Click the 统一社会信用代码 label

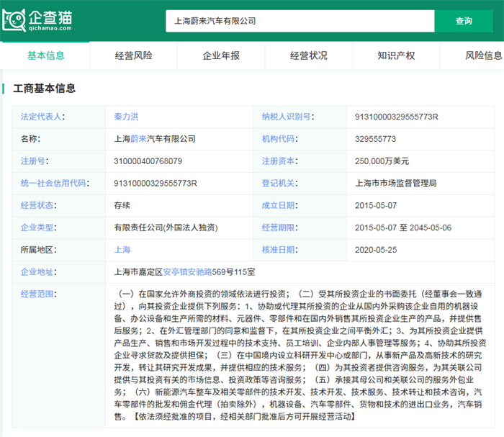point(55,183)
